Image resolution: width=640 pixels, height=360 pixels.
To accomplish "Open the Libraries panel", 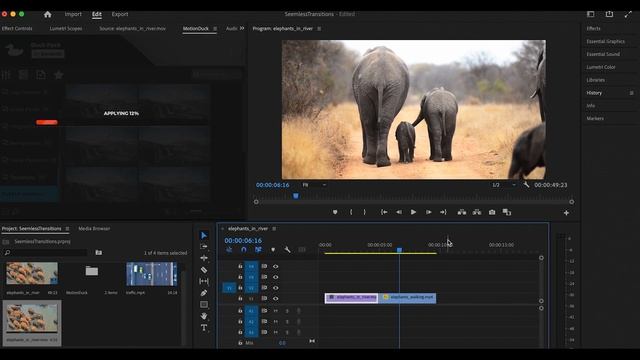I will pos(596,80).
